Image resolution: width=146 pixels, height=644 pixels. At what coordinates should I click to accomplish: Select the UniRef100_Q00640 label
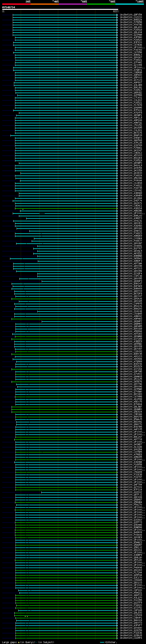[x=131, y=628]
